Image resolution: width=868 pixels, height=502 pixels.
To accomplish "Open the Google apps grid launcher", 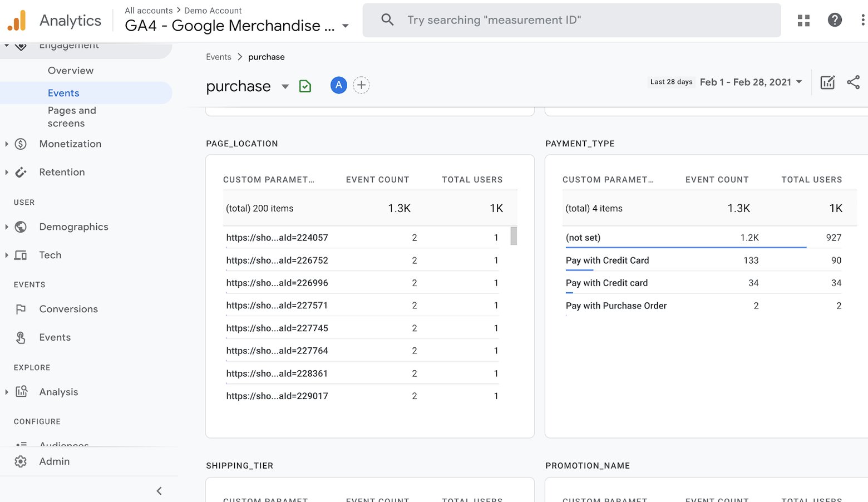I will point(803,20).
